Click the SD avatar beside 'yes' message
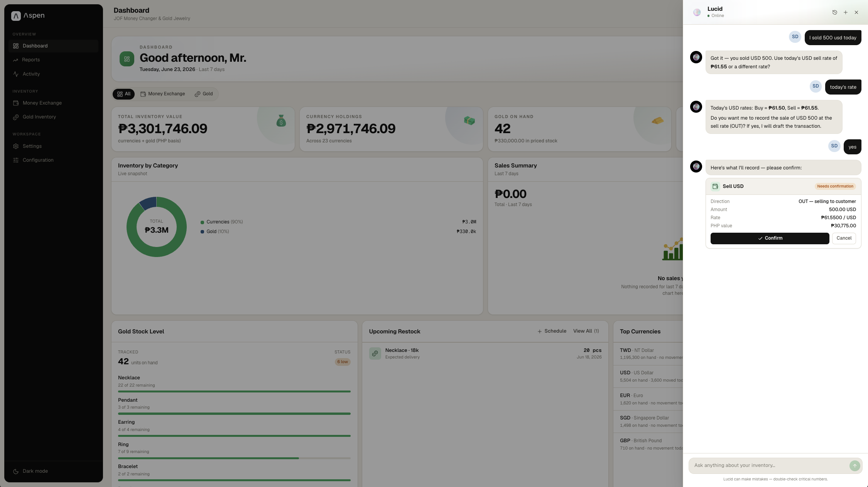The width and height of the screenshot is (868, 487). click(x=834, y=146)
